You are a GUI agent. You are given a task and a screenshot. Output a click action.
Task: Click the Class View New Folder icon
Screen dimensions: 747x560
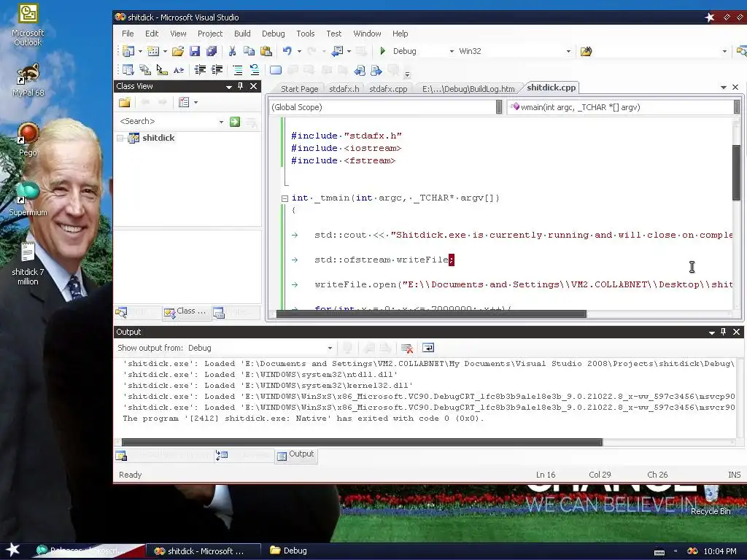coord(125,102)
